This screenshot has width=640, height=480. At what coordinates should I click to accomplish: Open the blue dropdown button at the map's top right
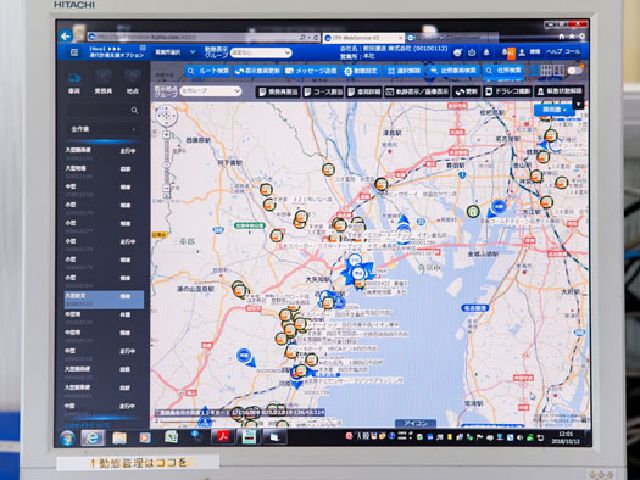(x=554, y=109)
